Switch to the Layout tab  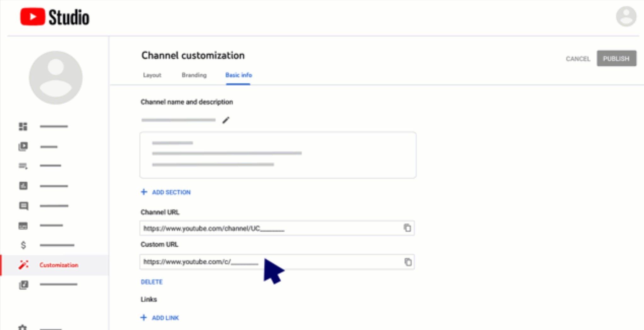(152, 75)
